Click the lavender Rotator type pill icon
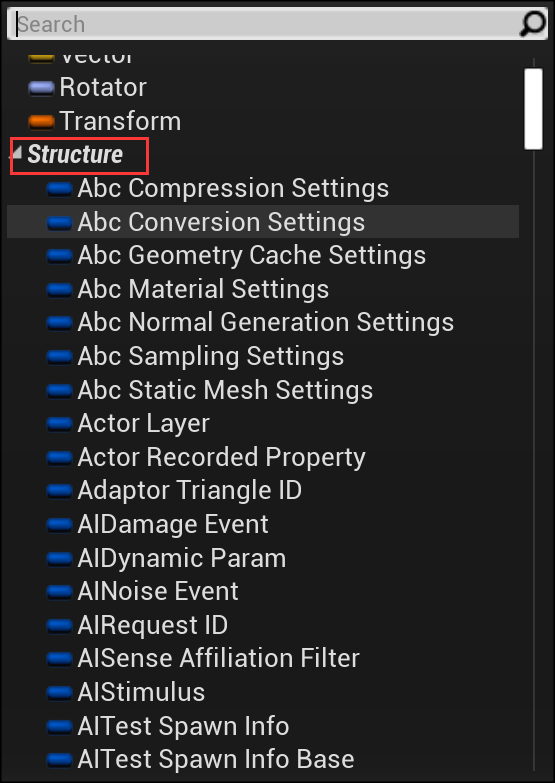 [41, 88]
